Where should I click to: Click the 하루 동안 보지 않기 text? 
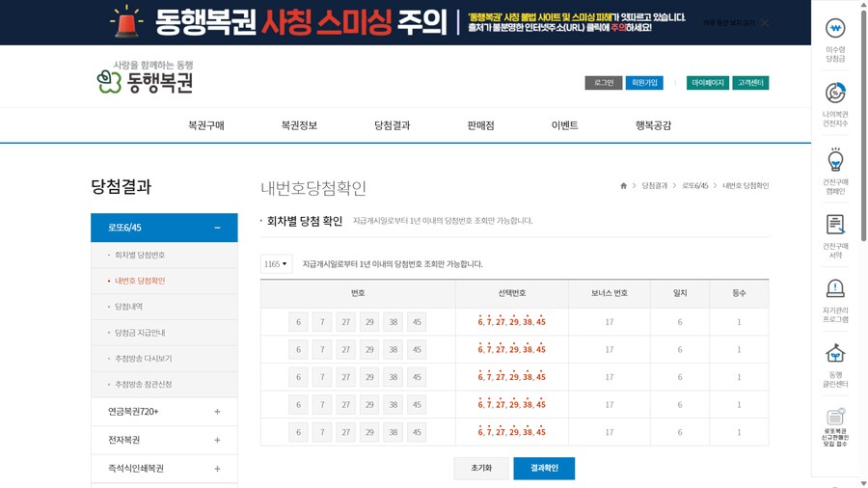[729, 23]
